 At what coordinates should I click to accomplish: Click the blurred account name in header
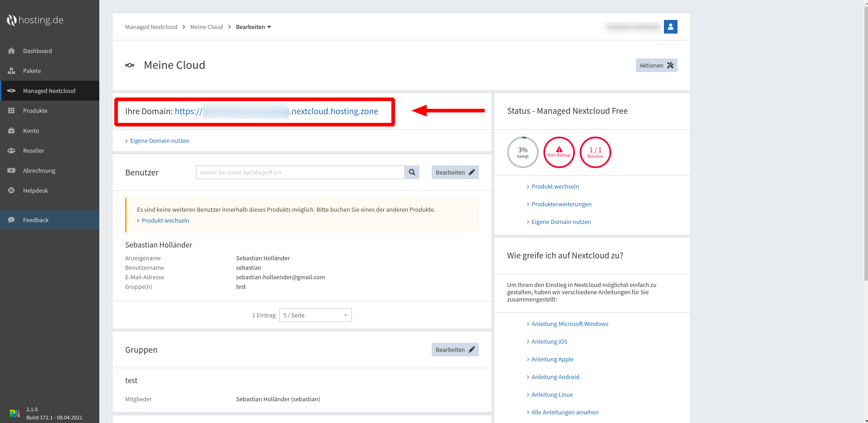[x=633, y=27]
